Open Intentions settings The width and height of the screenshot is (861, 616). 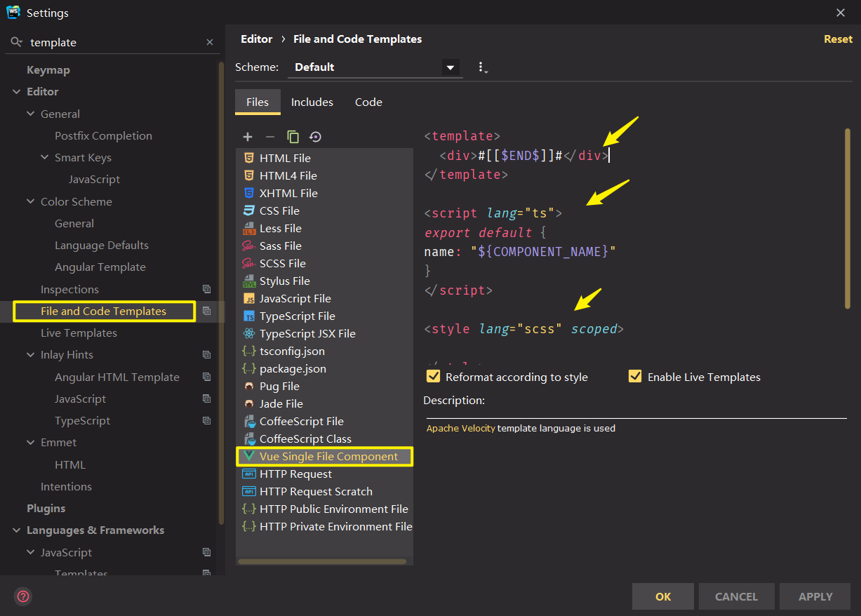(66, 487)
